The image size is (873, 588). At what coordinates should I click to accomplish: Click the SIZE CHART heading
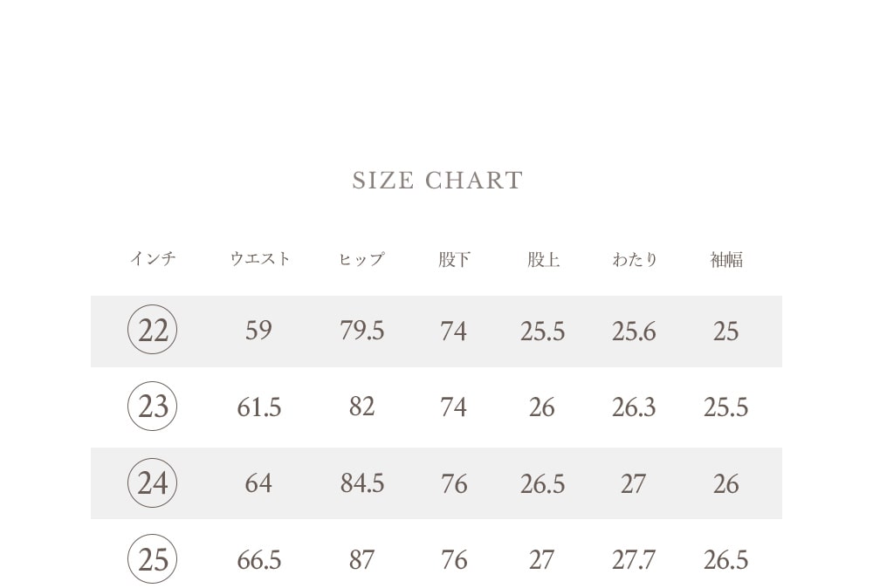437,181
